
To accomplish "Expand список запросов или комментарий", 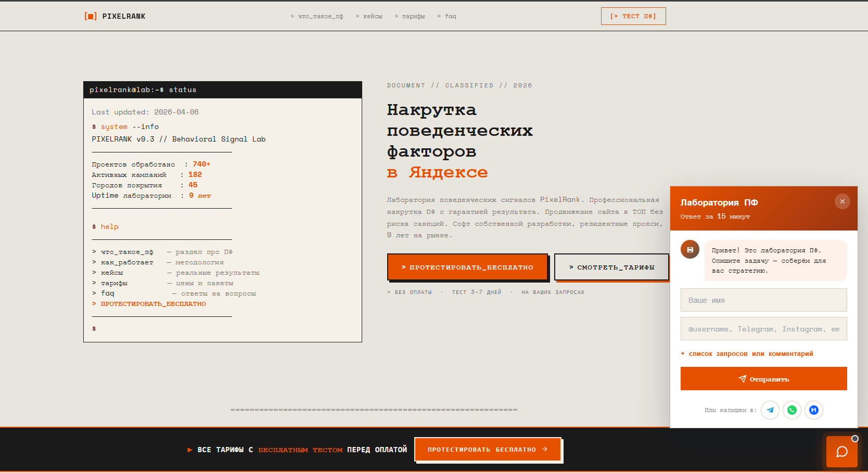I will pyautogui.click(x=747, y=354).
